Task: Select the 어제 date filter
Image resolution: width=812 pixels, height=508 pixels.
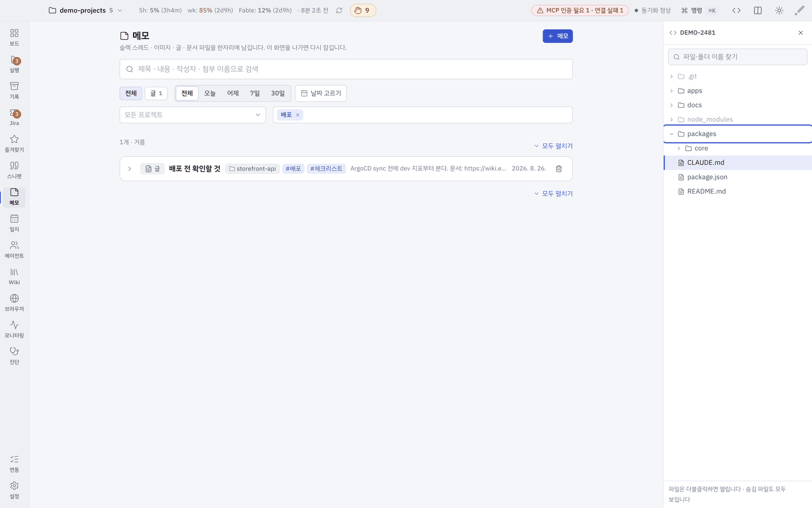Action: pos(233,93)
